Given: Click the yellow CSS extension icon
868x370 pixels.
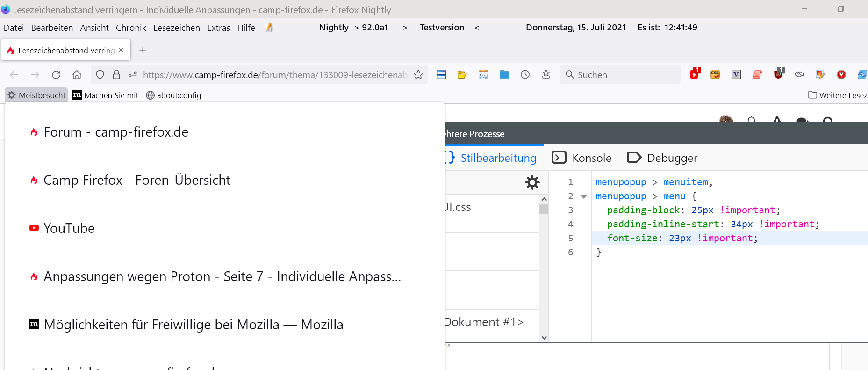Looking at the screenshot, I should 715,75.
